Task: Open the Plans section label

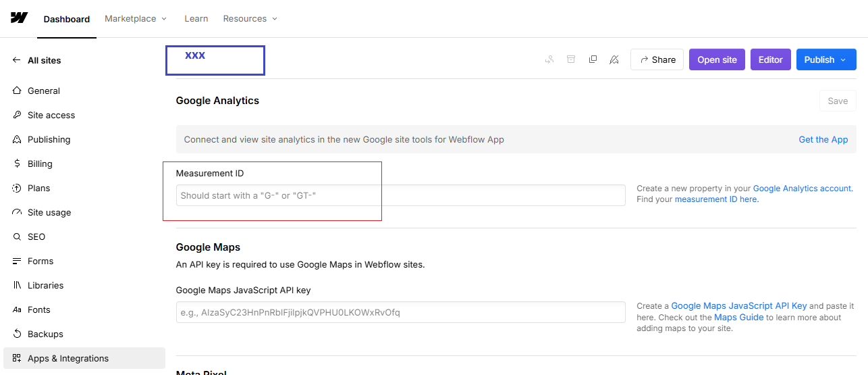Action: tap(39, 188)
